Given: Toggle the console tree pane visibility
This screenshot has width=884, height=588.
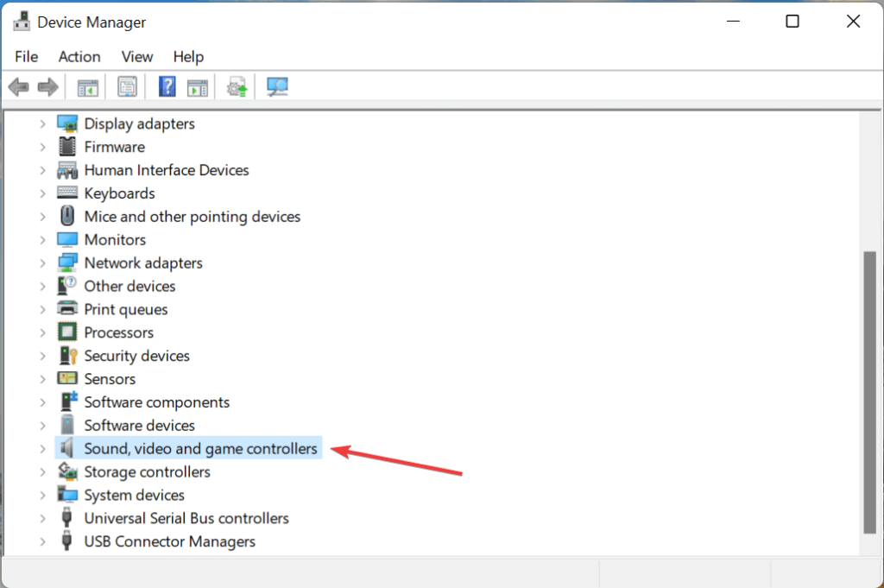Looking at the screenshot, I should pos(86,86).
